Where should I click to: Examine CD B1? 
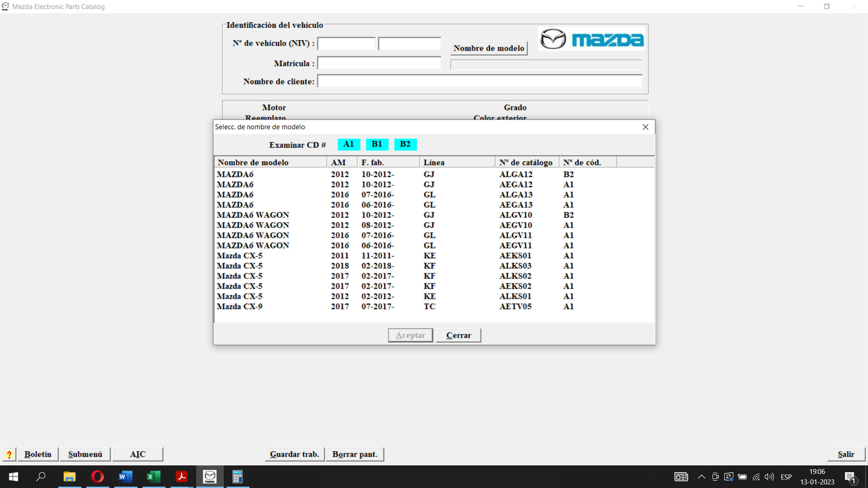click(x=377, y=144)
